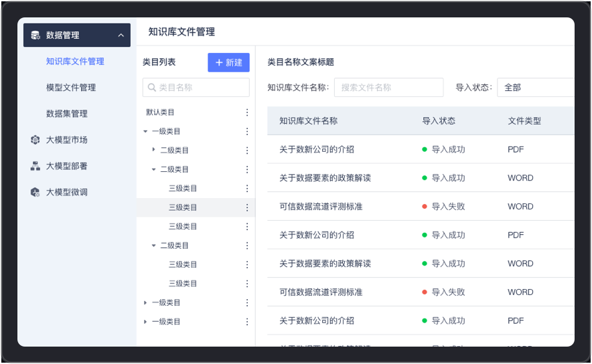The width and height of the screenshot is (592, 364).
Task: Open more options for the last 一级类目
Action: click(246, 322)
